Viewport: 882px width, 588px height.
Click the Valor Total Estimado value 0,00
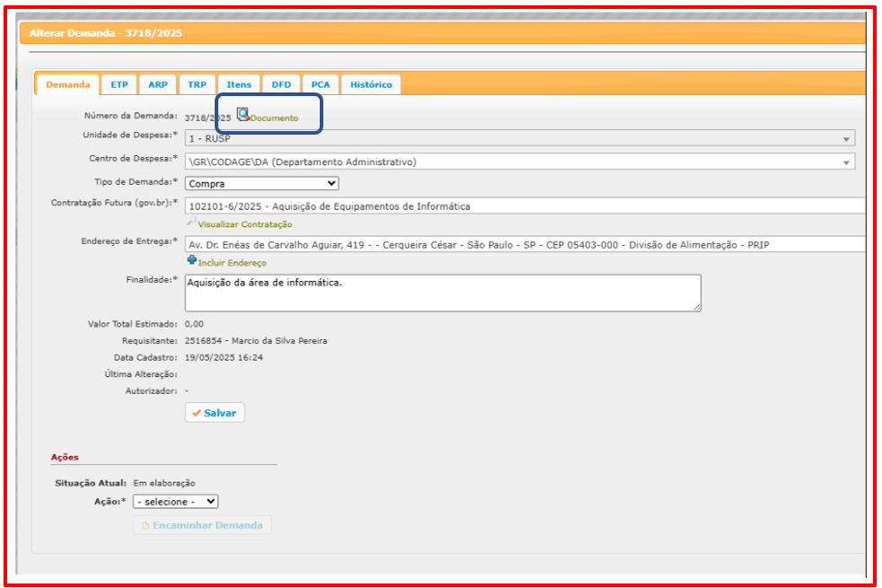194,324
